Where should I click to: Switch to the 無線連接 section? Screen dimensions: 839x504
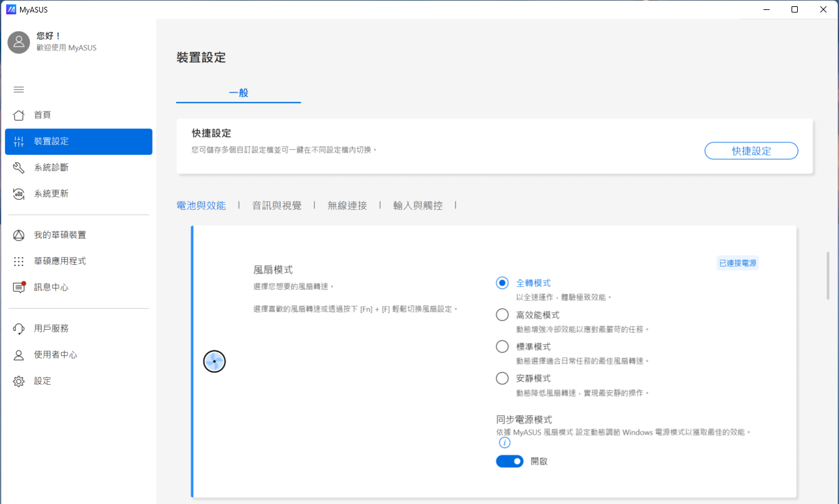tap(347, 205)
